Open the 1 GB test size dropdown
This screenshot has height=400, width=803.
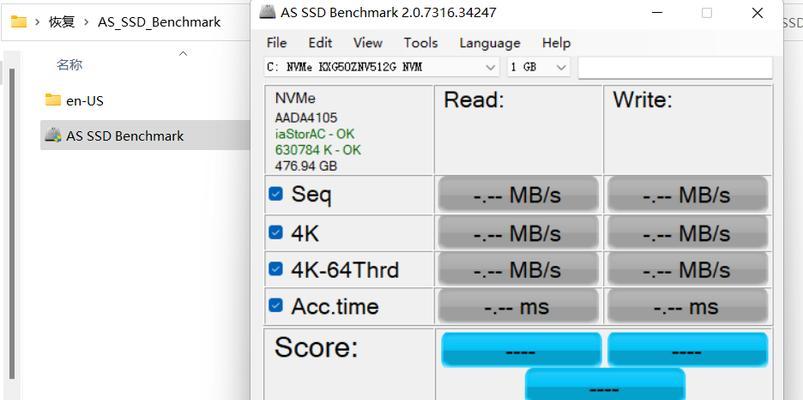538,67
